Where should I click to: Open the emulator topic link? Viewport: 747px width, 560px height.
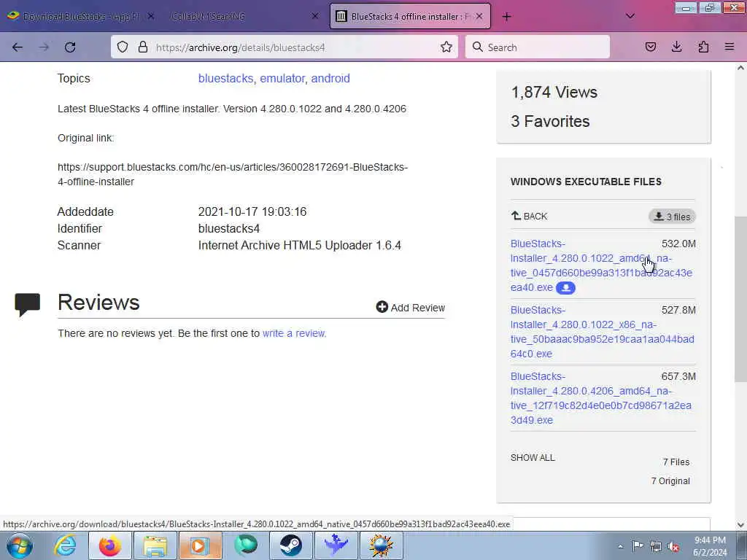coord(282,78)
